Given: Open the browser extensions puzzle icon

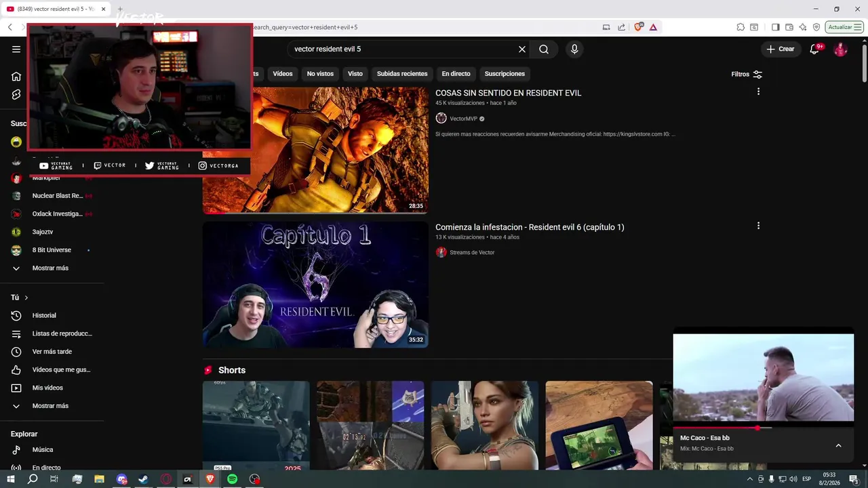Looking at the screenshot, I should [x=741, y=27].
